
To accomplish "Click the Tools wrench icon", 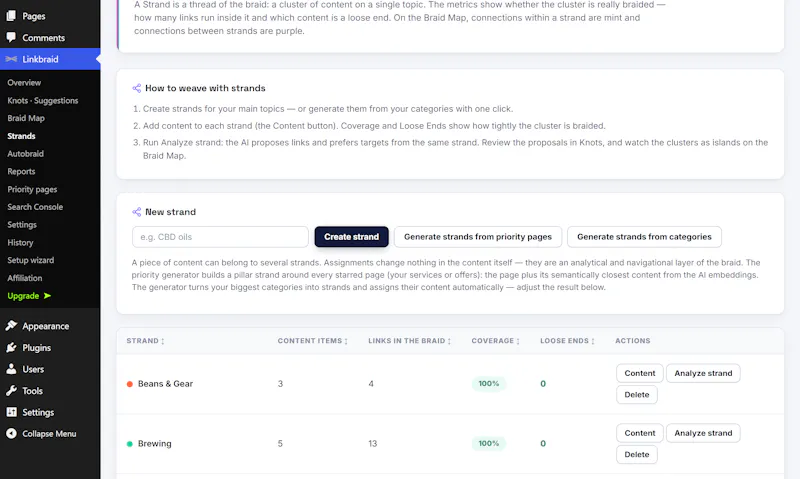I will click(11, 390).
